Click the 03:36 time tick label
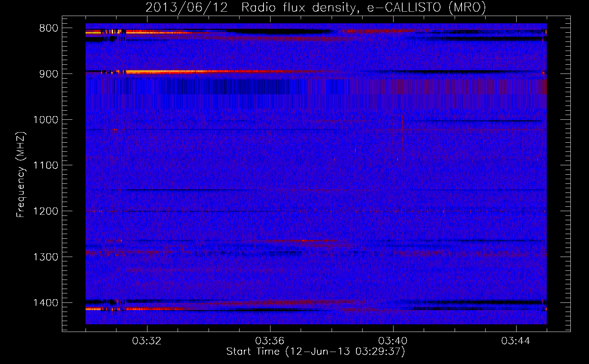The height and width of the screenshot is (364, 589). (x=270, y=341)
